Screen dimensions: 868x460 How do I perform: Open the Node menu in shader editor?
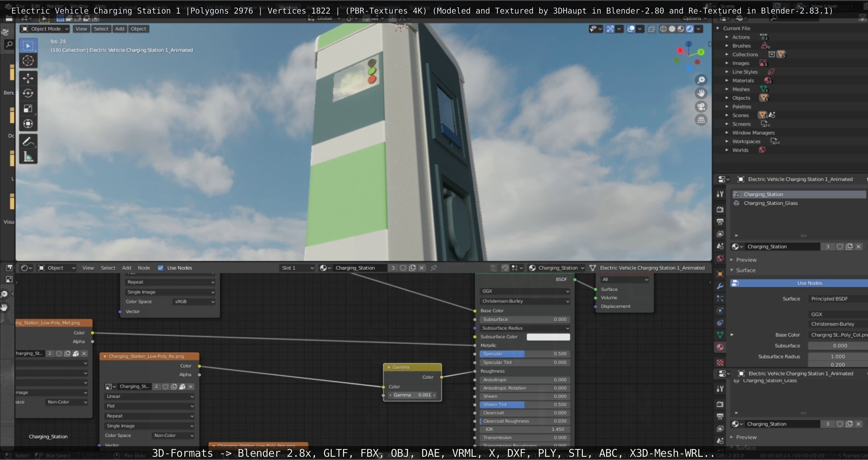[144, 268]
